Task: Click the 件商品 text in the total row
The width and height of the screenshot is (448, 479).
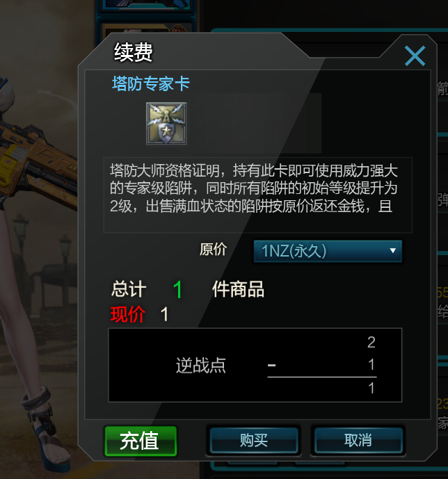Action: coord(238,289)
